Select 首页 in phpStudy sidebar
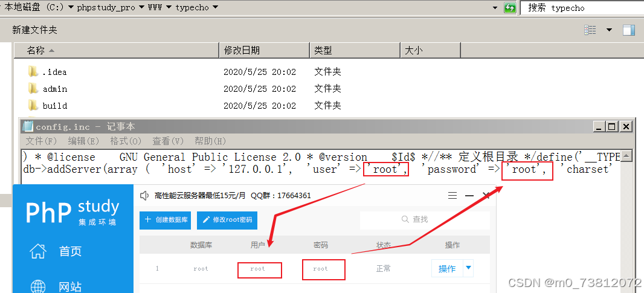 pos(70,251)
